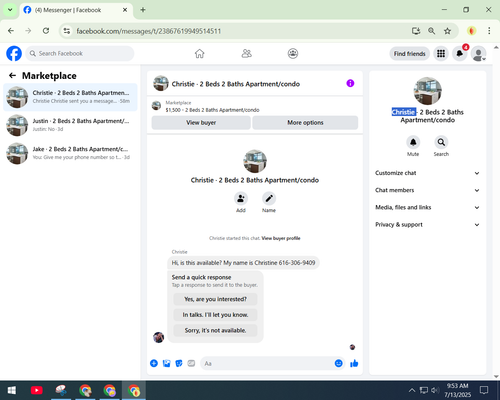Navigate back with browser back arrow
This screenshot has height=400, width=500.
(x=11, y=31)
